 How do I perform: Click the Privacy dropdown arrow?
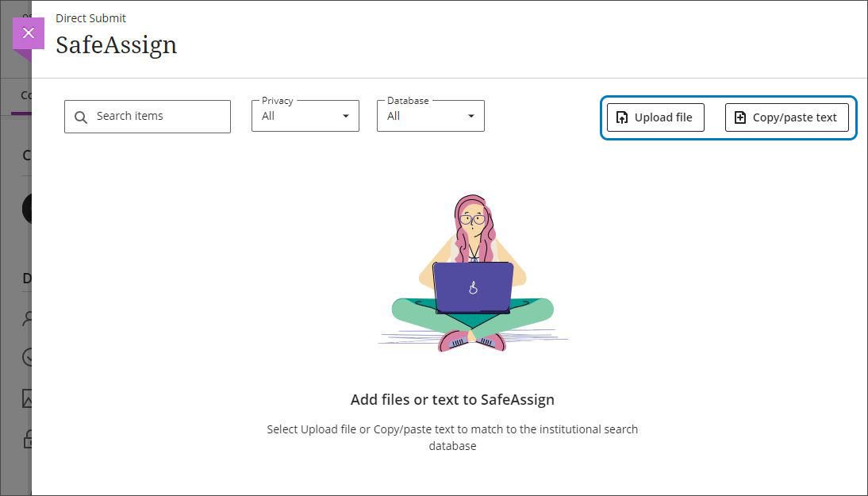click(x=345, y=117)
